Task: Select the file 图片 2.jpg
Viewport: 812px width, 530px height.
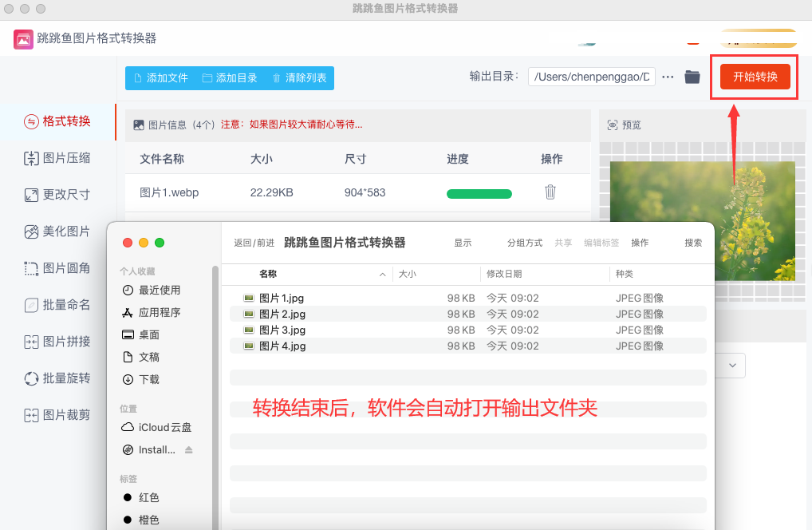Action: click(468, 314)
